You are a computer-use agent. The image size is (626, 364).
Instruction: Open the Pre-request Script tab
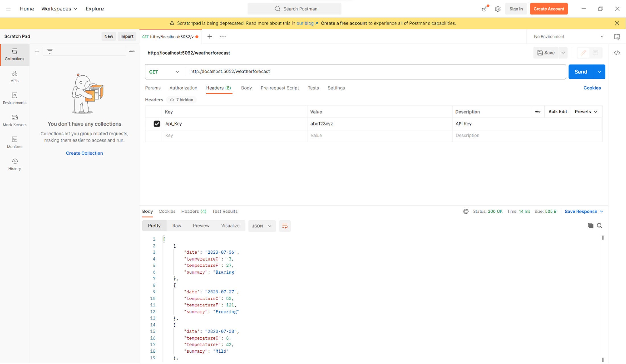click(x=280, y=88)
